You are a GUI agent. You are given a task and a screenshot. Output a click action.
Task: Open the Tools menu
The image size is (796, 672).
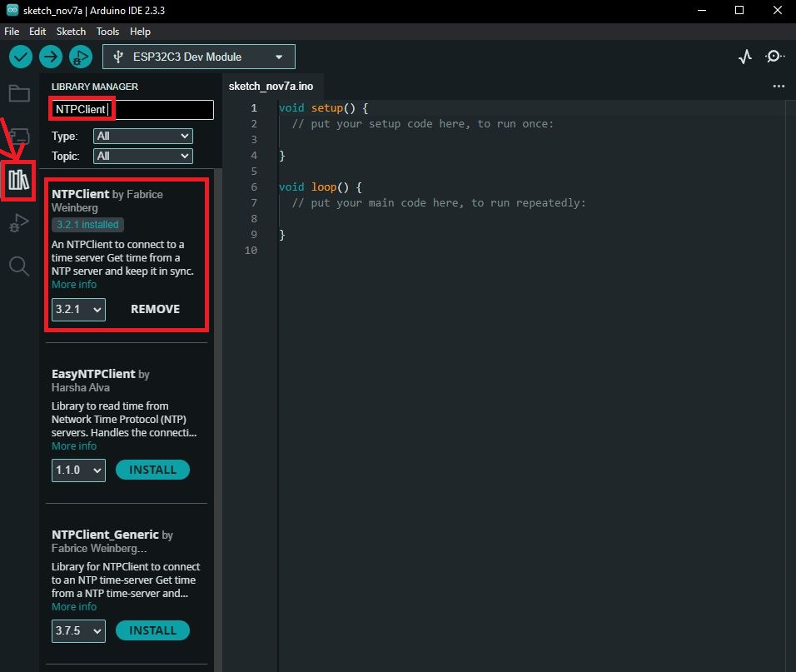click(x=107, y=32)
